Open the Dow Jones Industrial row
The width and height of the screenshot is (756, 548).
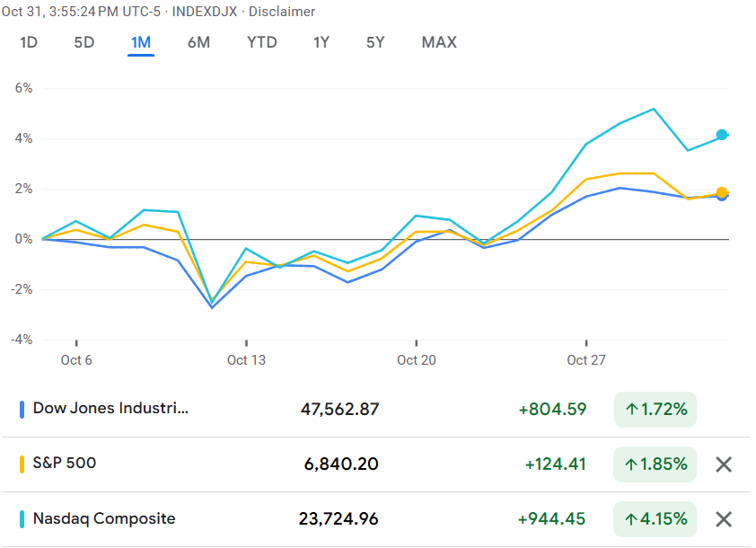[x=111, y=409]
